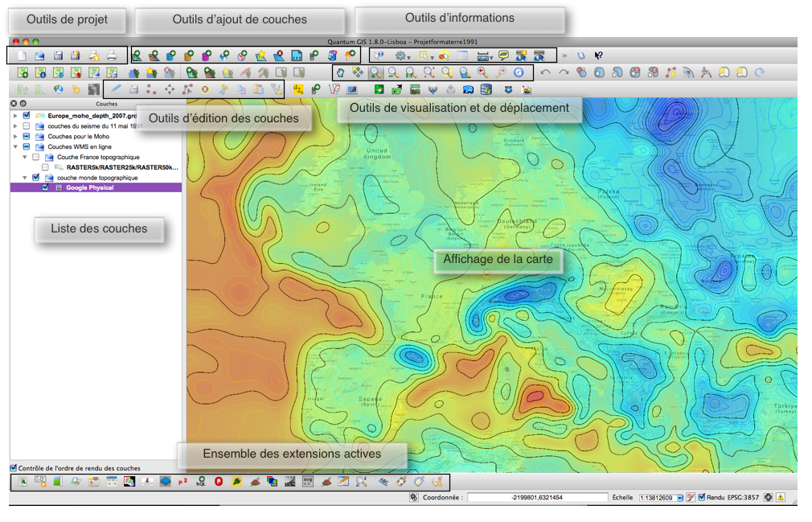Click the What's This help cursor icon

click(x=597, y=55)
